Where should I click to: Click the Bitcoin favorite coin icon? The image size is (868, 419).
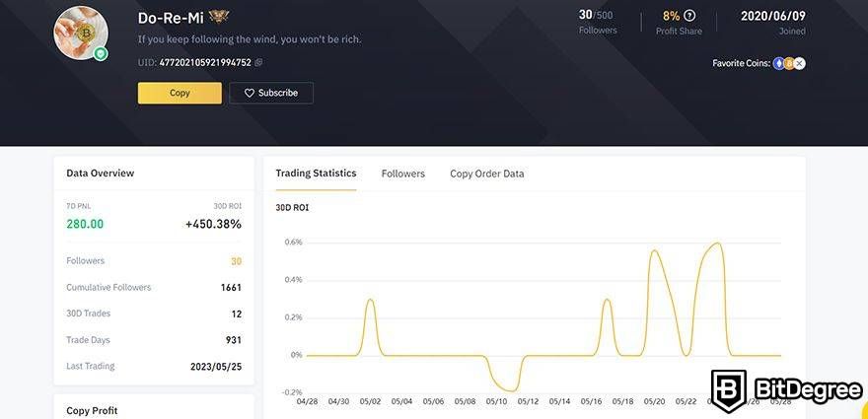(x=789, y=64)
